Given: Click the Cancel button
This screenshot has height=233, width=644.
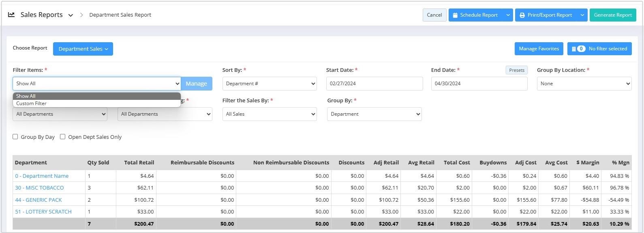Looking at the screenshot, I should pyautogui.click(x=434, y=15).
